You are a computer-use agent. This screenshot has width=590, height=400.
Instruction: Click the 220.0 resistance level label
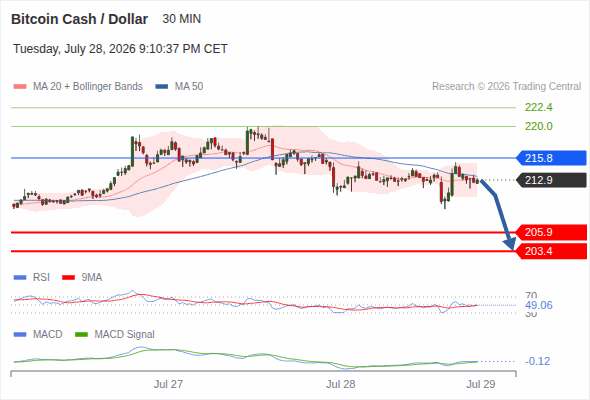pyautogui.click(x=539, y=126)
